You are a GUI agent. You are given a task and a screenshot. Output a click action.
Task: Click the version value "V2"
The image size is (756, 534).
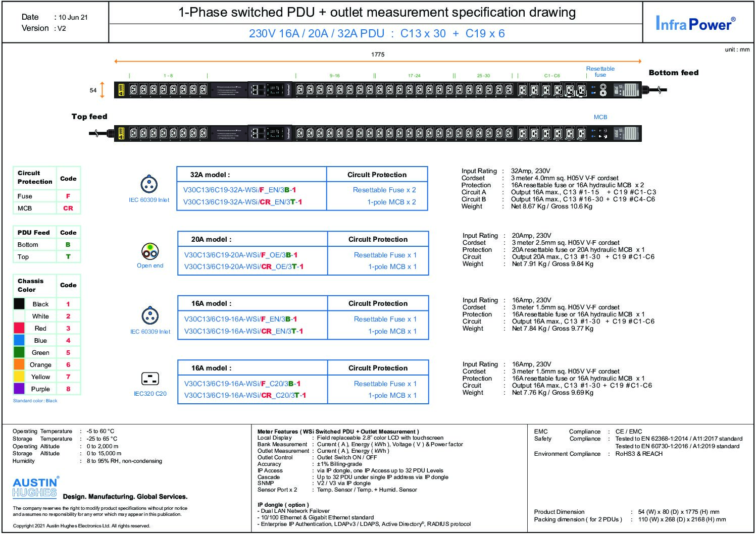coord(62,28)
